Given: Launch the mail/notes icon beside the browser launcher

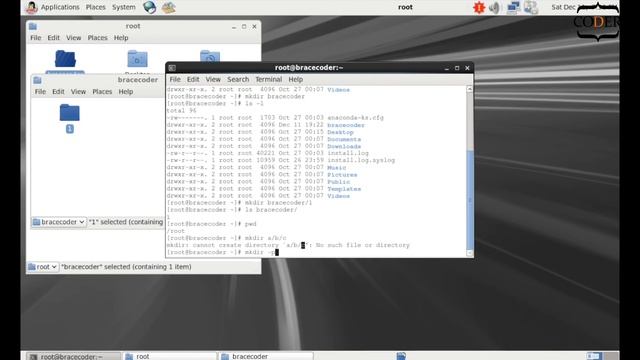Looking at the screenshot, I should [168, 7].
